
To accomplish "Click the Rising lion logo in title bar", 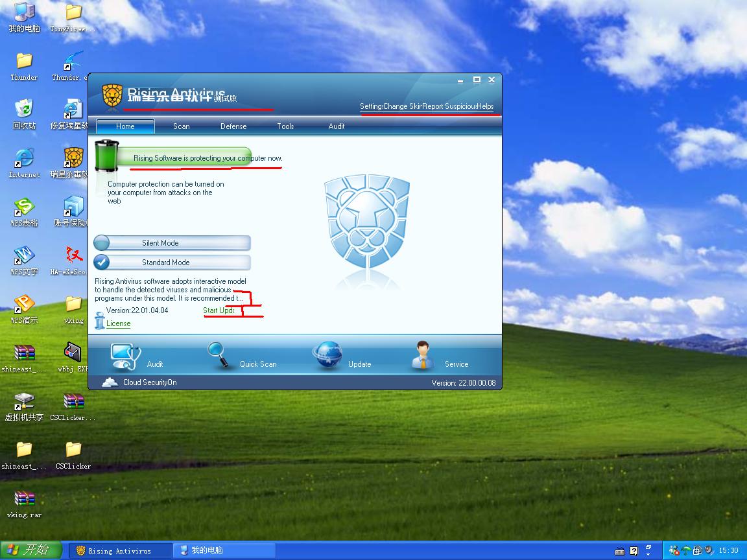I will [112, 95].
